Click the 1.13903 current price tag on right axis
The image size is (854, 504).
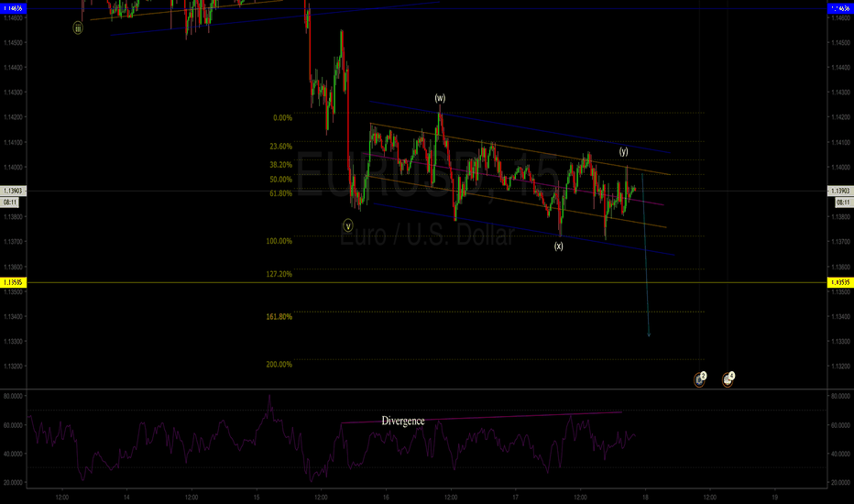tap(840, 191)
